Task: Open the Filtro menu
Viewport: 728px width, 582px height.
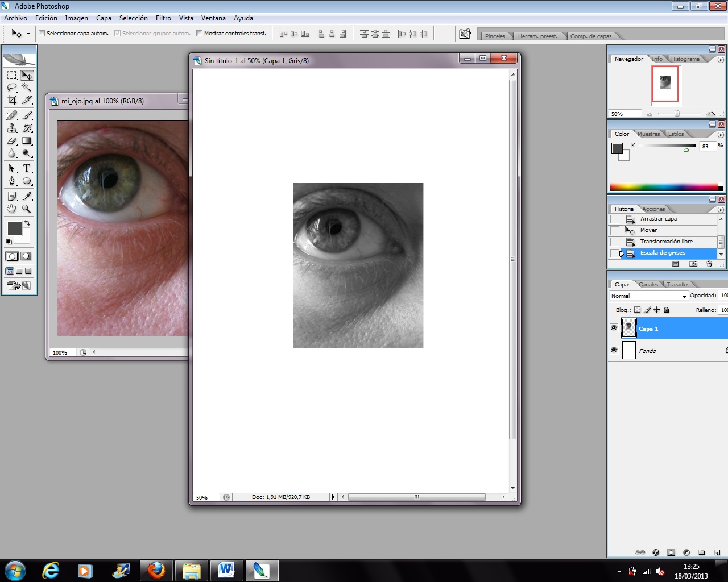Action: [163, 18]
